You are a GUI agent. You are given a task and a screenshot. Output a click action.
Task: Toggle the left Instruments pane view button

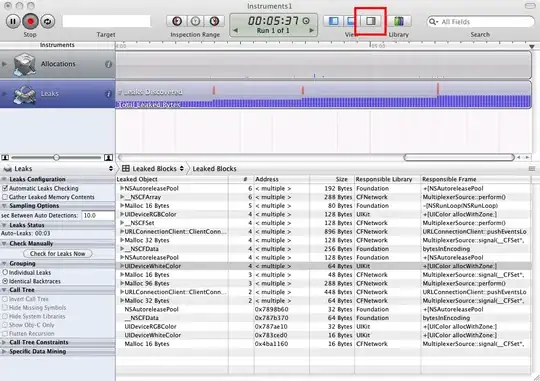tap(333, 21)
